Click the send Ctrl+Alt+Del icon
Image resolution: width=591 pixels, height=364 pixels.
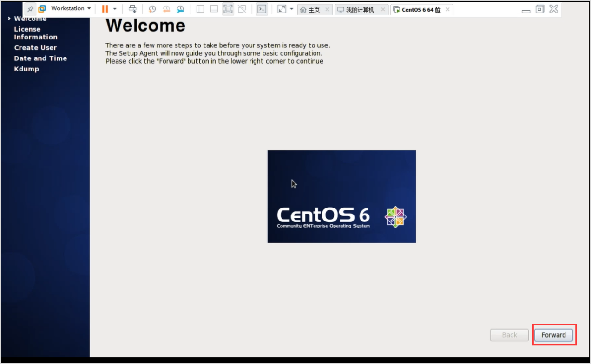(132, 9)
